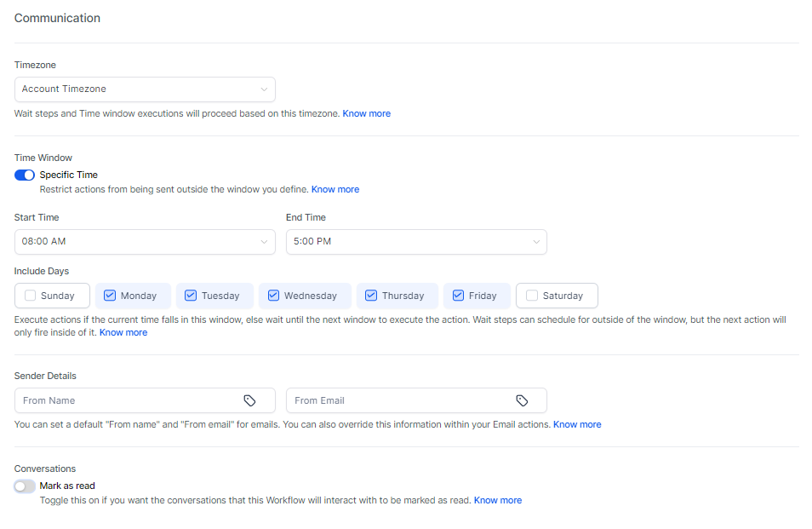Screen dimensions: 812x529
Task: Uncheck the Tuesday checkbox
Action: click(x=191, y=296)
